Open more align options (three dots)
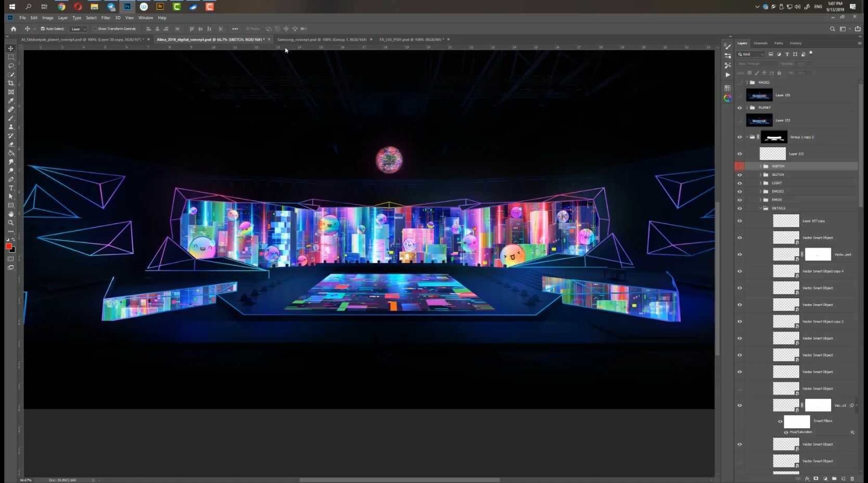 [235, 29]
